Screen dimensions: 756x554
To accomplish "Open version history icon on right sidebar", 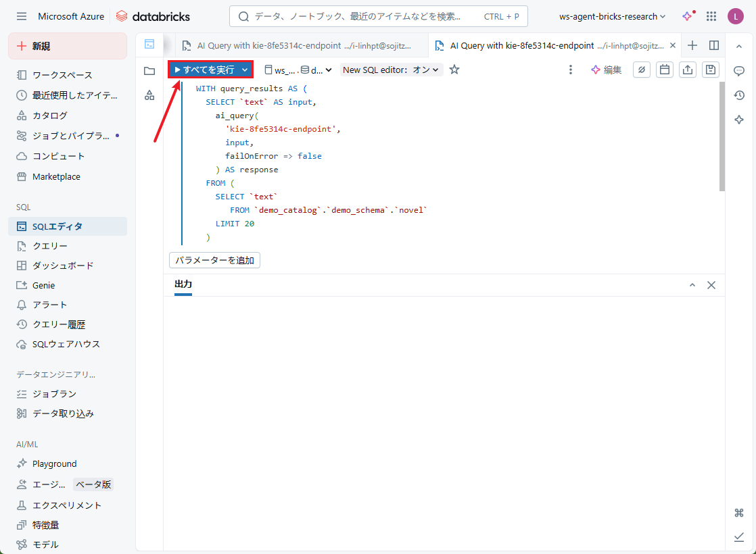I will point(739,95).
